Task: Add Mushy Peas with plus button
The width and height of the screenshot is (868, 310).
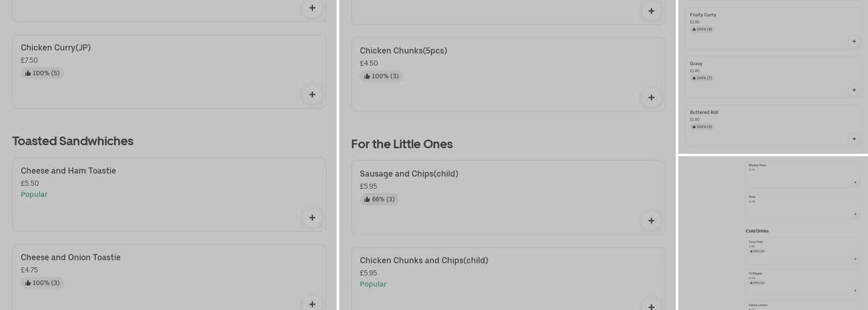Action: (855, 182)
